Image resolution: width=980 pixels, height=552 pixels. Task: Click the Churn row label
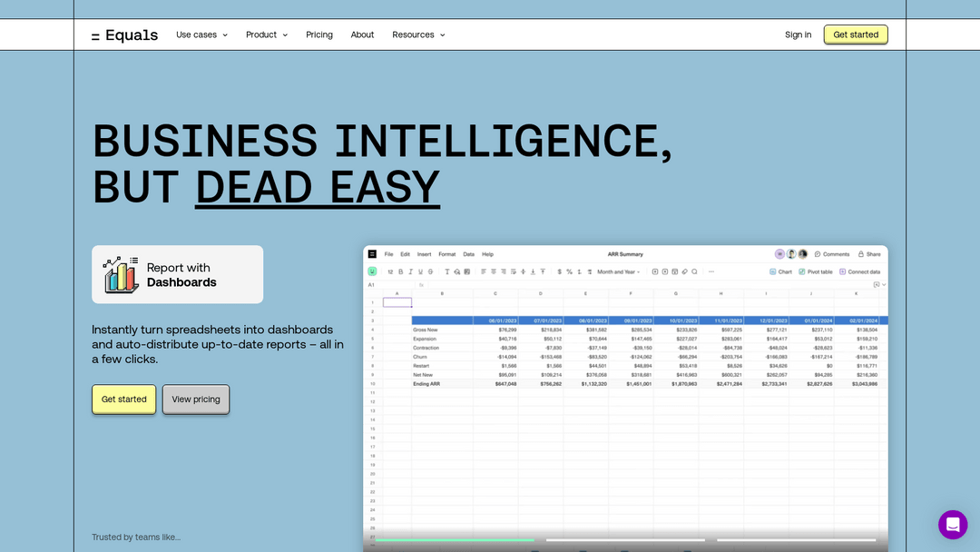pyautogui.click(x=420, y=357)
